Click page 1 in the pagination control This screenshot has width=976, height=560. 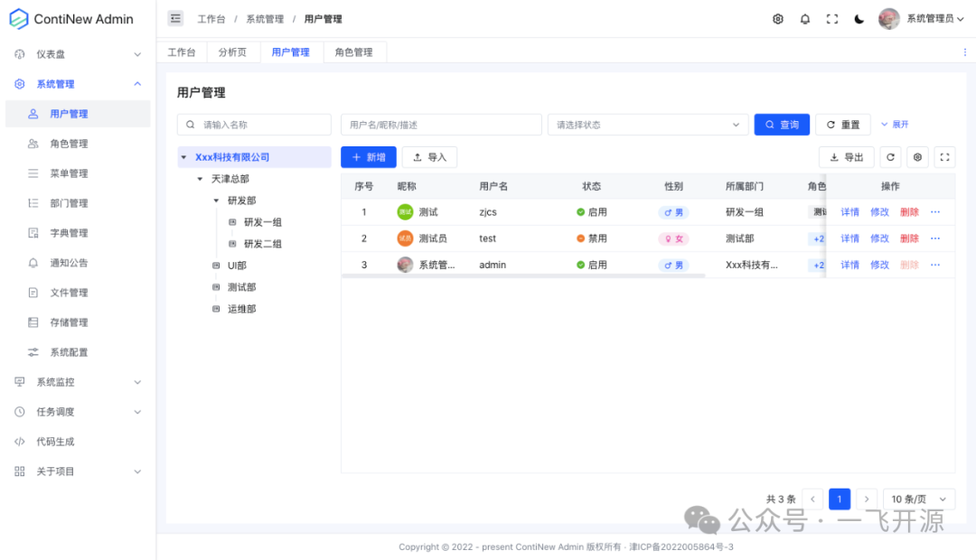(x=840, y=499)
